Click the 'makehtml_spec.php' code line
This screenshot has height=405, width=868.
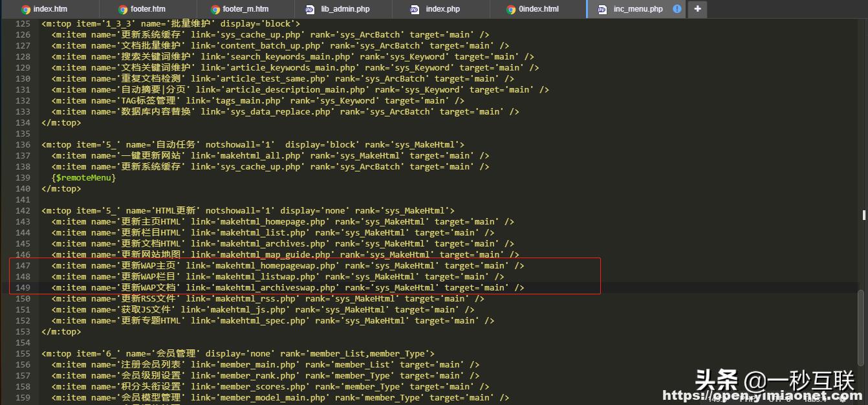[273, 320]
